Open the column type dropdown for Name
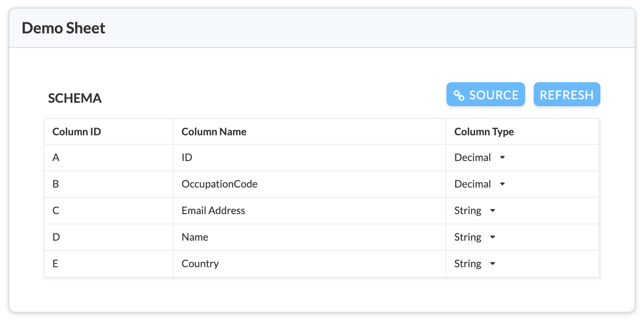Image resolution: width=644 pixels, height=322 pixels. [x=475, y=237]
